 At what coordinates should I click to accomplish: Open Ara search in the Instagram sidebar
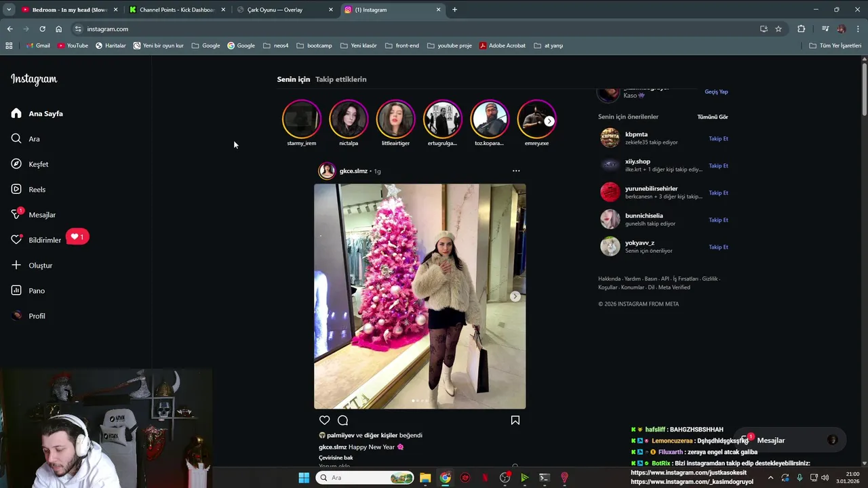point(26,139)
